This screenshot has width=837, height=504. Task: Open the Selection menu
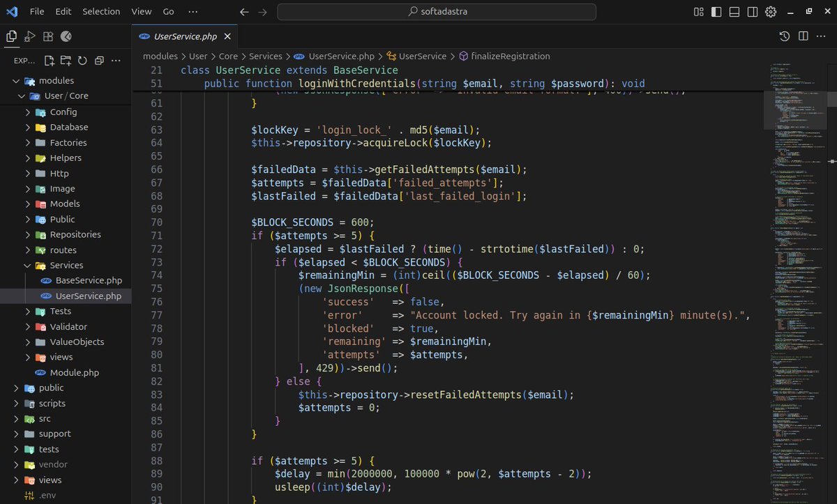(101, 12)
